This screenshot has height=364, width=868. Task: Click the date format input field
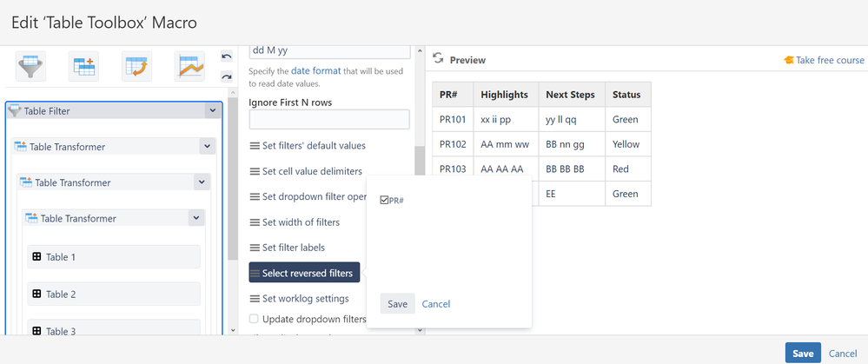(x=329, y=51)
